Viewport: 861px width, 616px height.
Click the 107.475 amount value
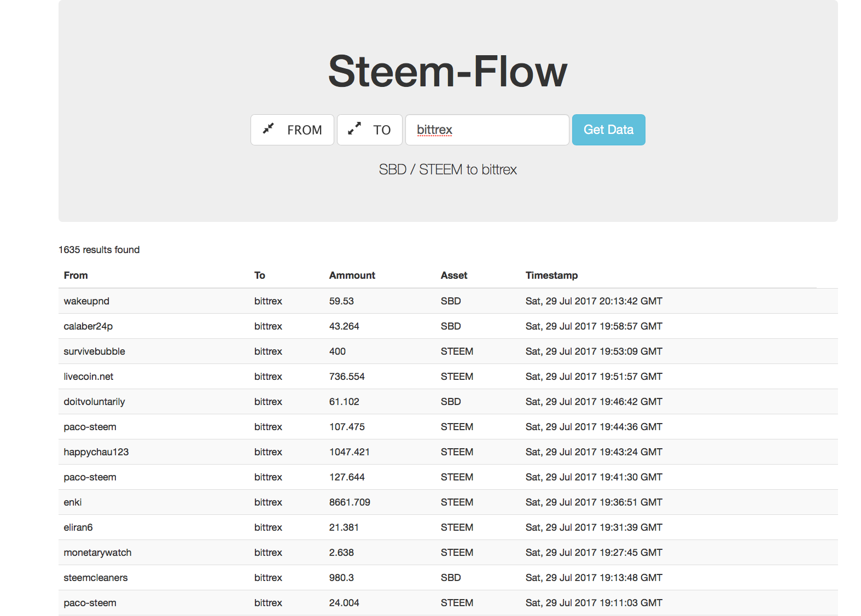click(x=347, y=427)
